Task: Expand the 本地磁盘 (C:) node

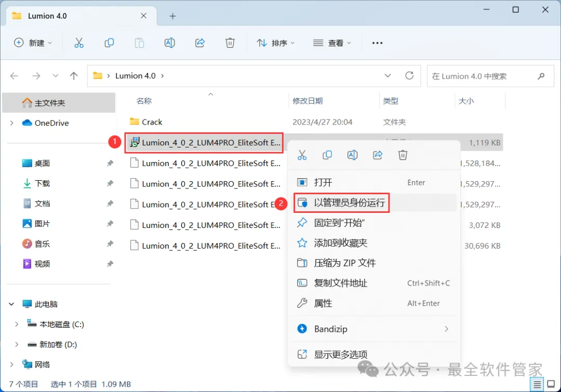Action: click(17, 325)
